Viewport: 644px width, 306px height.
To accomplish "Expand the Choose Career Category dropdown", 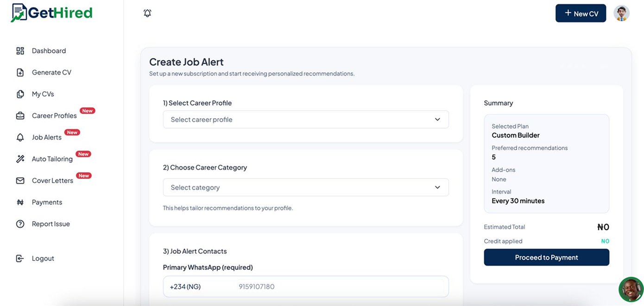I will click(x=306, y=187).
